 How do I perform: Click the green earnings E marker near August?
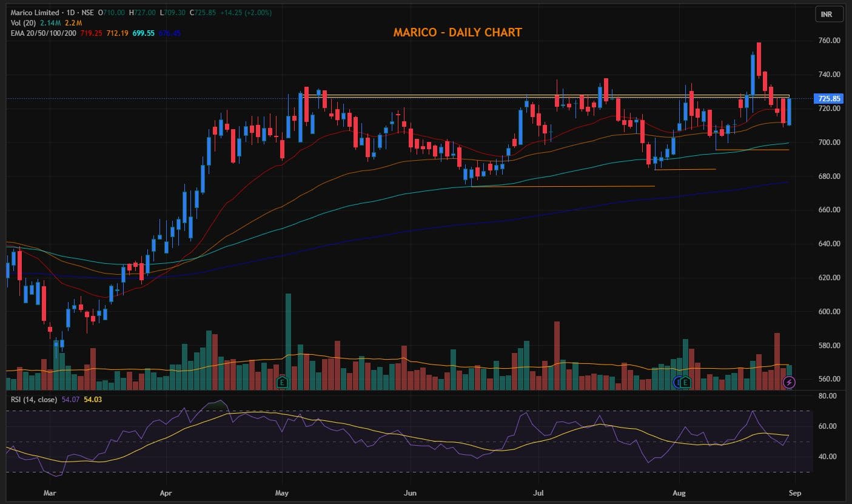click(686, 382)
